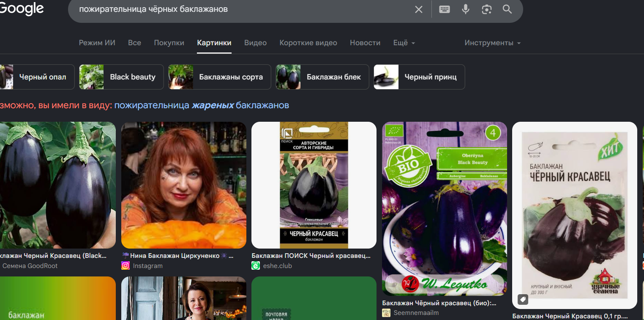This screenshot has height=320, width=644.
Task: Click the eshe.club source label
Action: tap(278, 266)
